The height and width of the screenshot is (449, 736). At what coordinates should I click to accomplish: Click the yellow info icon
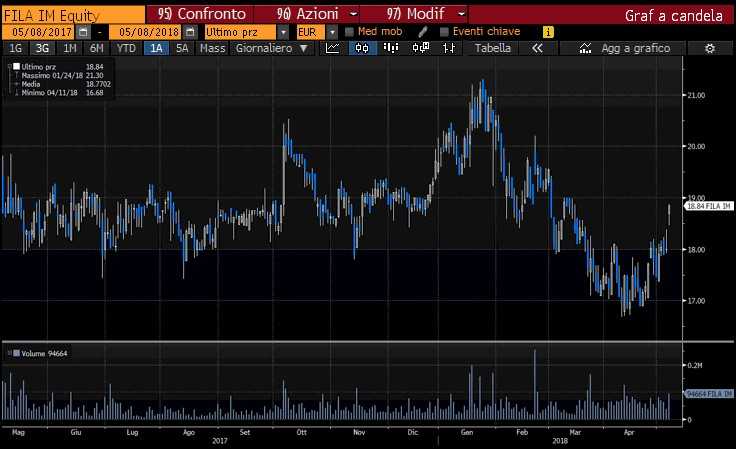pyautogui.click(x=548, y=32)
